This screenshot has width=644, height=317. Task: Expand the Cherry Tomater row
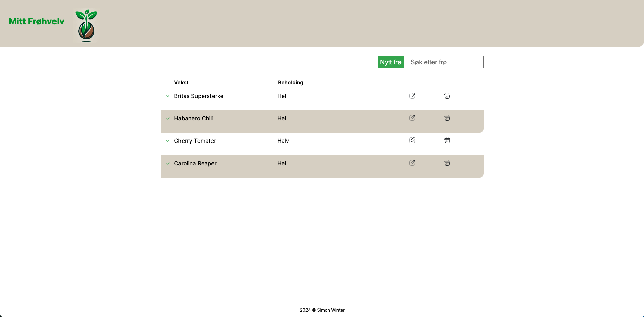(x=168, y=141)
